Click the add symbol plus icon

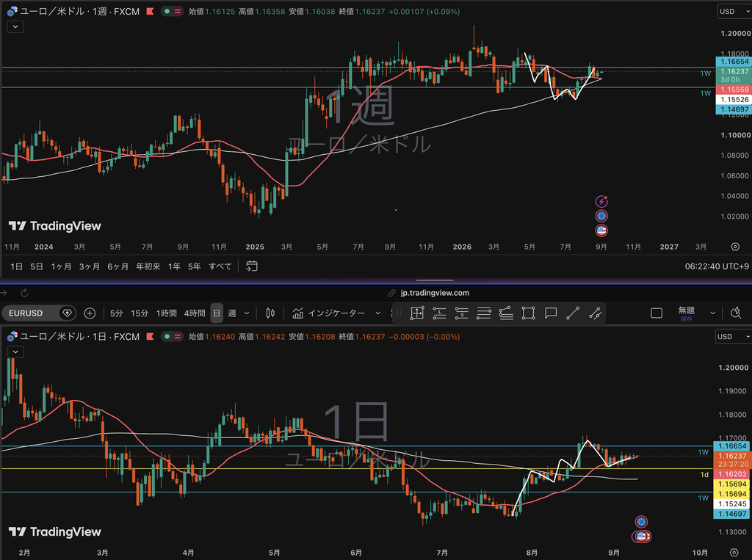pyautogui.click(x=90, y=313)
